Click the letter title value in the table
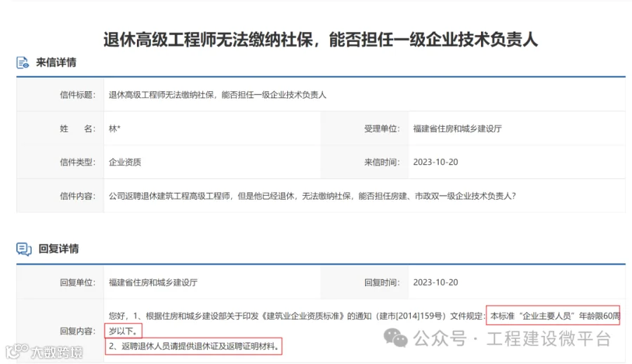This screenshot has height=364, width=632. (217, 95)
